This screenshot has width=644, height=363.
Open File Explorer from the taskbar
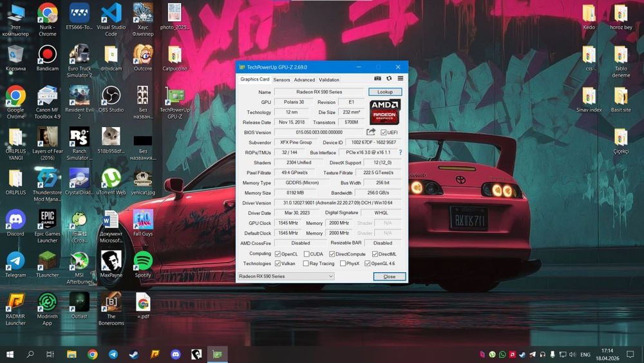click(71, 355)
